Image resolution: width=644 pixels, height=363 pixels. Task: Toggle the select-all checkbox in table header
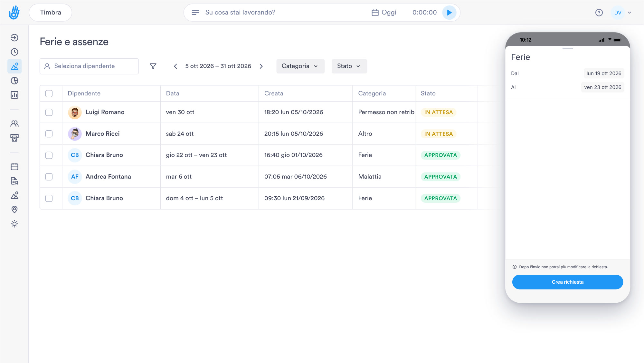tap(49, 93)
